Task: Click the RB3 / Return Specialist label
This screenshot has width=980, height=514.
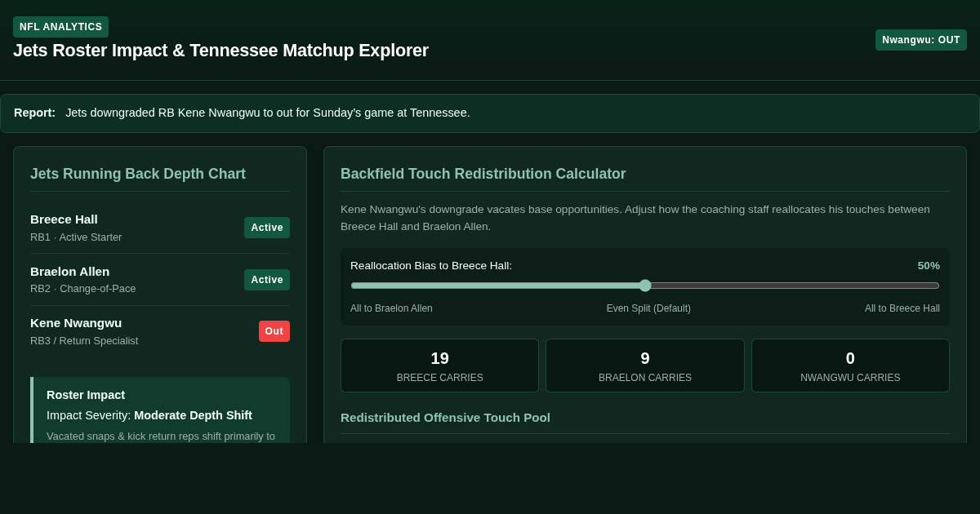Action: 84,341
